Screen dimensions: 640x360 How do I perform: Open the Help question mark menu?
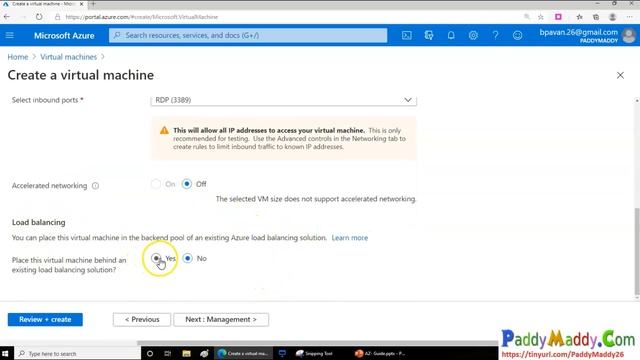495,36
